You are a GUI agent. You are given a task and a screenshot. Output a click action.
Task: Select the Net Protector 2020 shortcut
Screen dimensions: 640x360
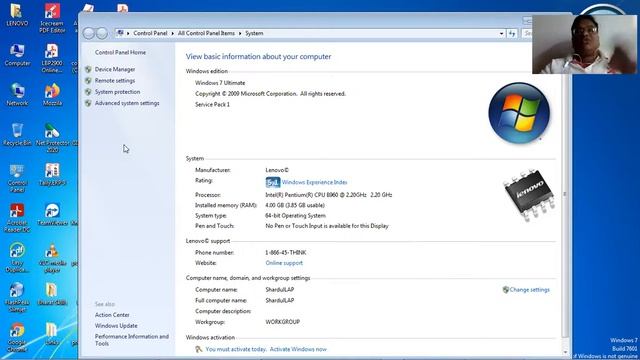click(x=52, y=138)
